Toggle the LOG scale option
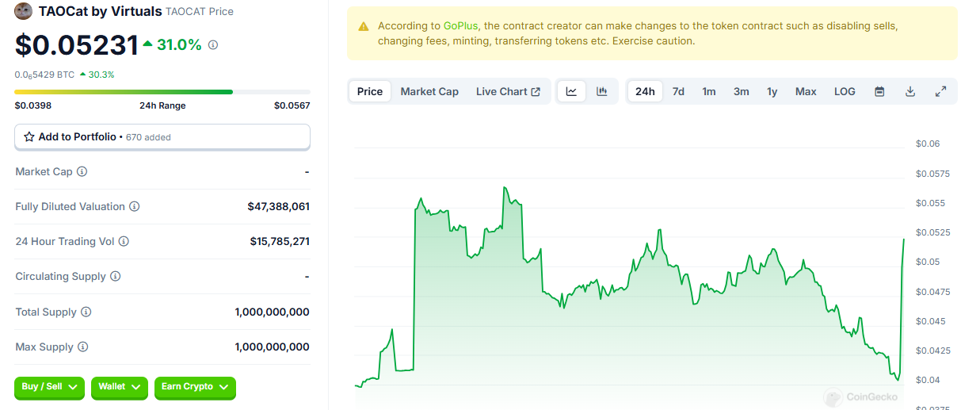The image size is (980, 410). (845, 91)
